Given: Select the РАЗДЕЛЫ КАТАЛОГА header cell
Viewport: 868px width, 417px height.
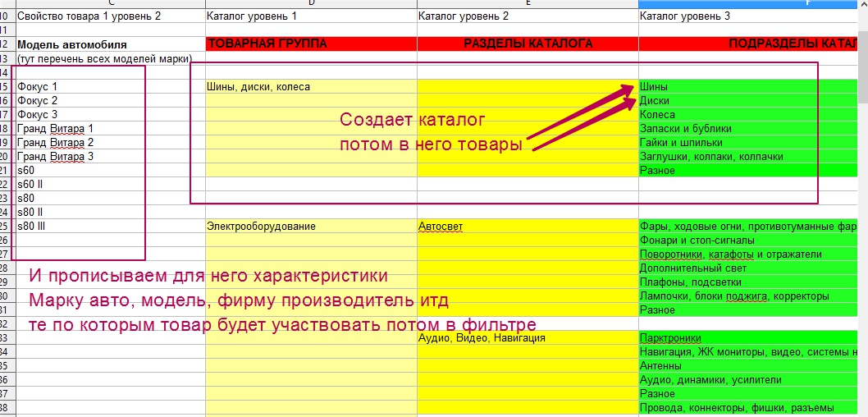Looking at the screenshot, I should click(528, 44).
